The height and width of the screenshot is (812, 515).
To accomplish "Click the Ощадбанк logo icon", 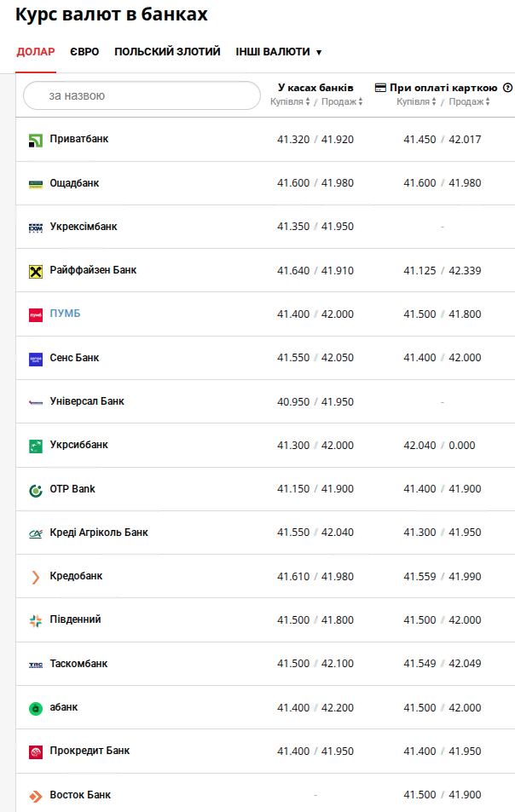I will pos(35,184).
